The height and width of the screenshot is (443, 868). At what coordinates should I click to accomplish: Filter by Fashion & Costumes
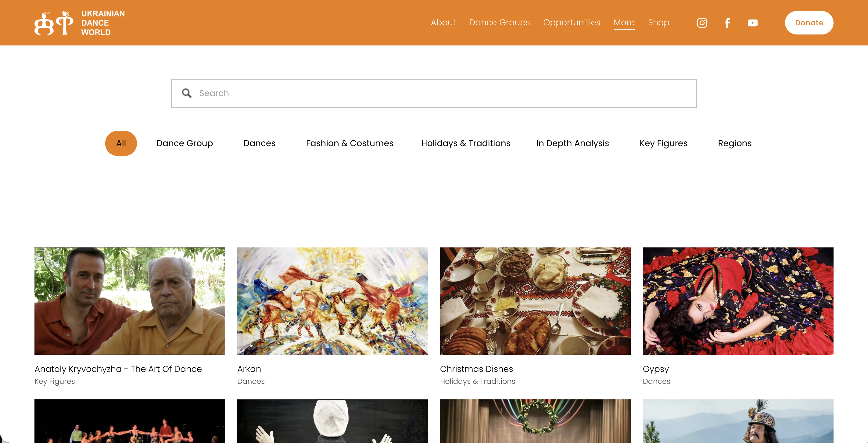point(350,143)
